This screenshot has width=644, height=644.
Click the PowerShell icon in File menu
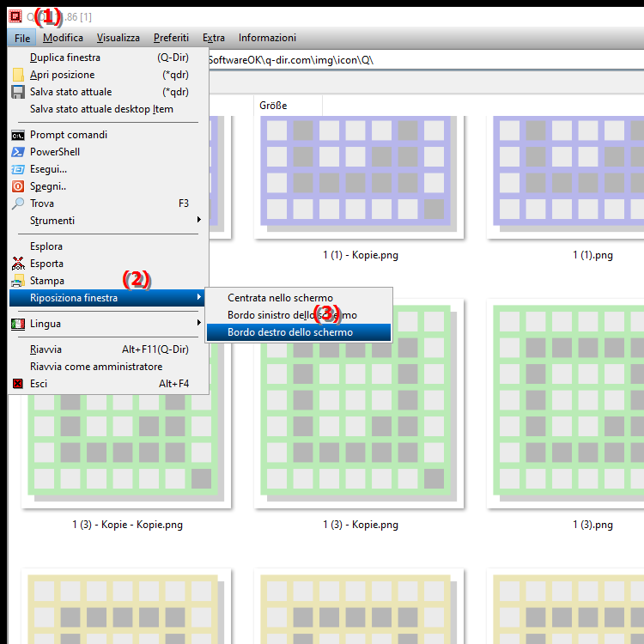tap(18, 152)
